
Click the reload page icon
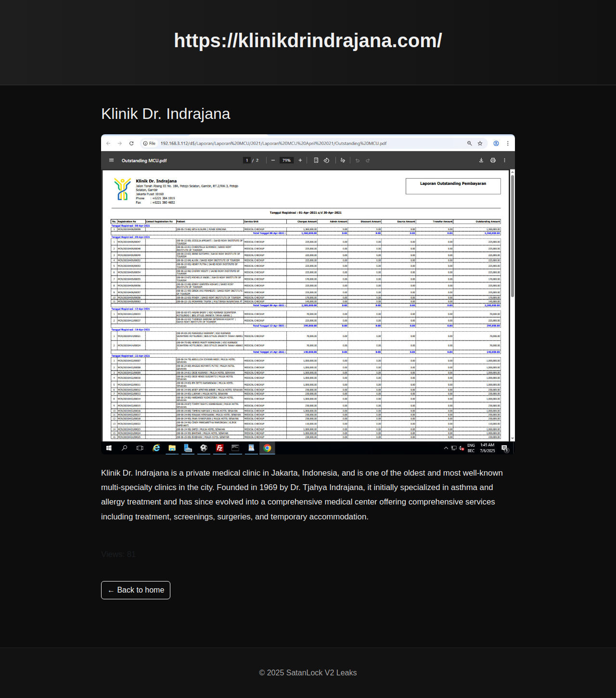pos(131,143)
